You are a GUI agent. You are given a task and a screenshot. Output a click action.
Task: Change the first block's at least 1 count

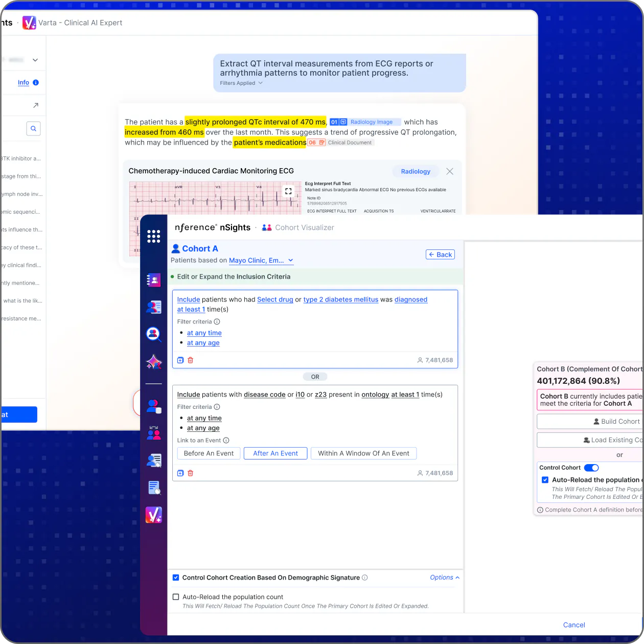pyautogui.click(x=191, y=309)
